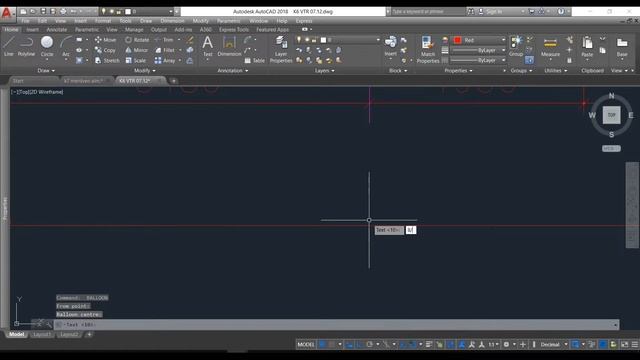Click the Scale command
Image resolution: width=640 pixels, height=360 pixels.
pos(136,60)
